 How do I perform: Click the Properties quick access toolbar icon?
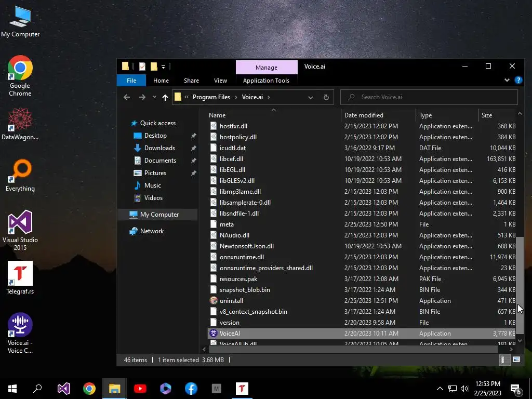142,66
